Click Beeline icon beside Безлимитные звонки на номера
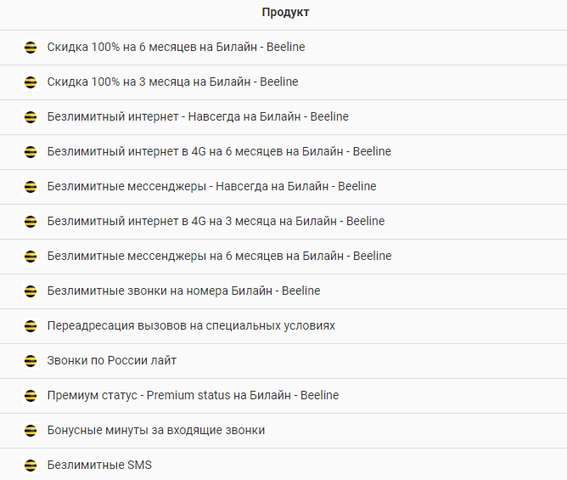This screenshot has height=480, width=567. 30,291
